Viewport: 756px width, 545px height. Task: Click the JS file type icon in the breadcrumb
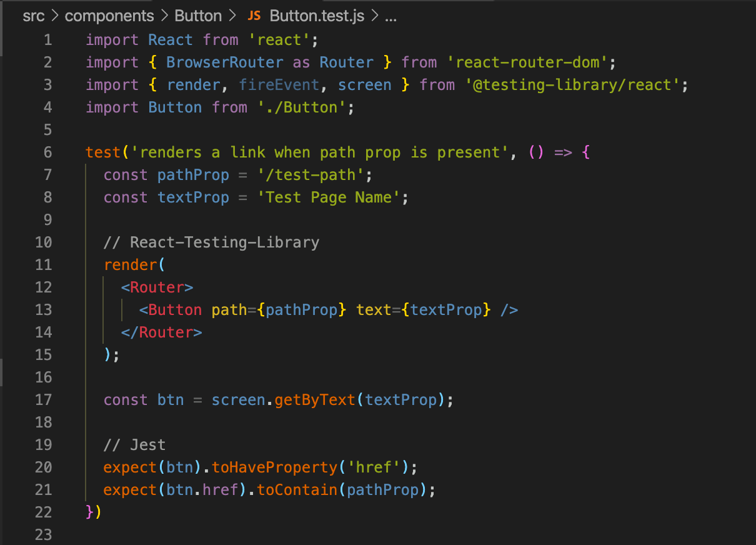click(254, 15)
